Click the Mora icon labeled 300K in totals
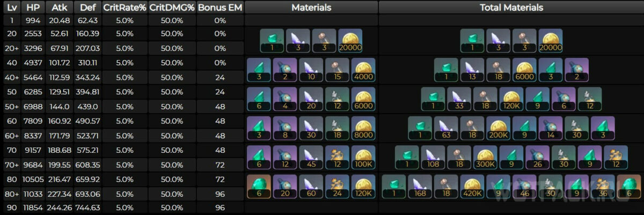Screen dimensions: 644x215 coord(485,156)
